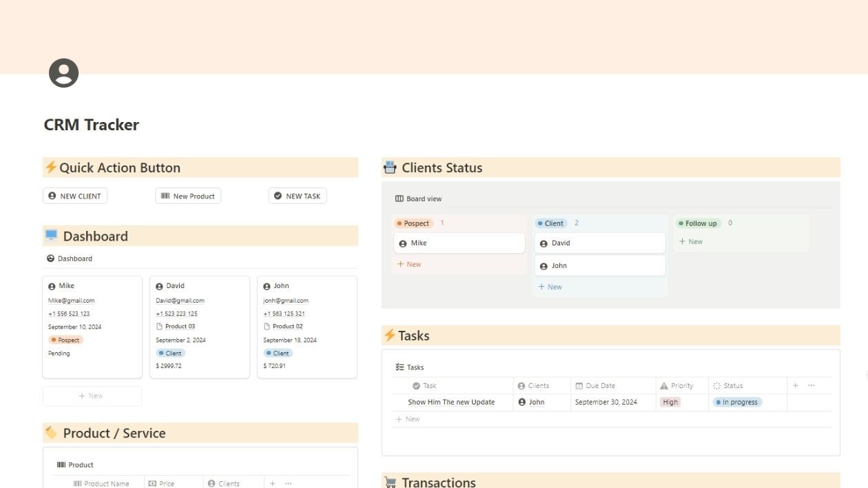This screenshot has width=868, height=488.
Task: Open Product 03 linked page on David card
Action: click(x=176, y=327)
